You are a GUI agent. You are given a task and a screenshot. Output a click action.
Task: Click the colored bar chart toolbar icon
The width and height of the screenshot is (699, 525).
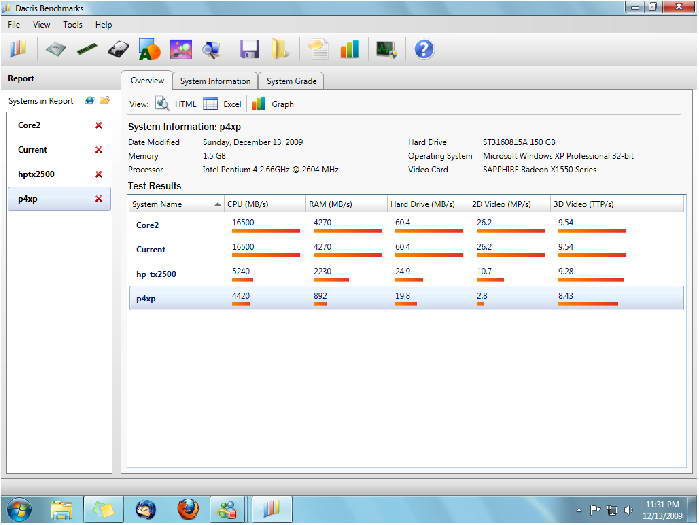350,49
